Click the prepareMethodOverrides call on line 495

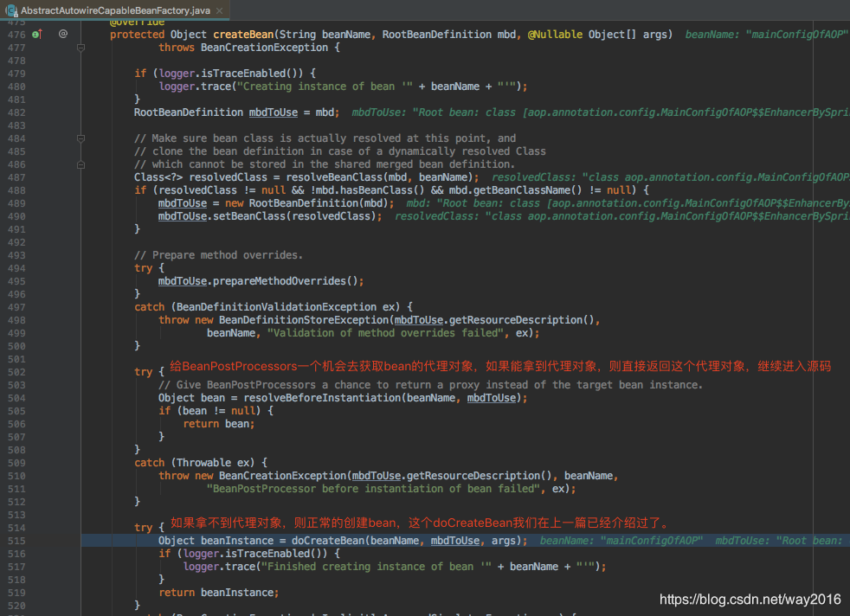(280, 281)
